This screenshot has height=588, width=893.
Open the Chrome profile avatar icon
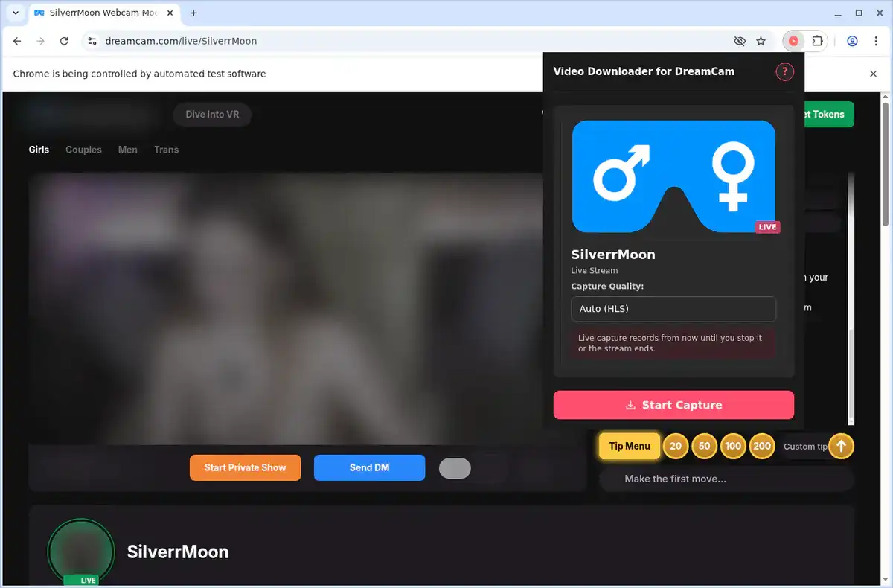(x=852, y=41)
